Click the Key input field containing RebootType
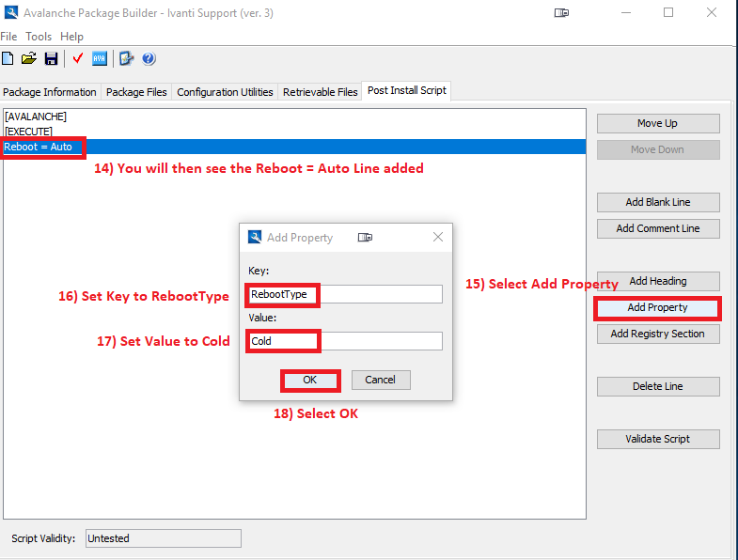 [345, 294]
